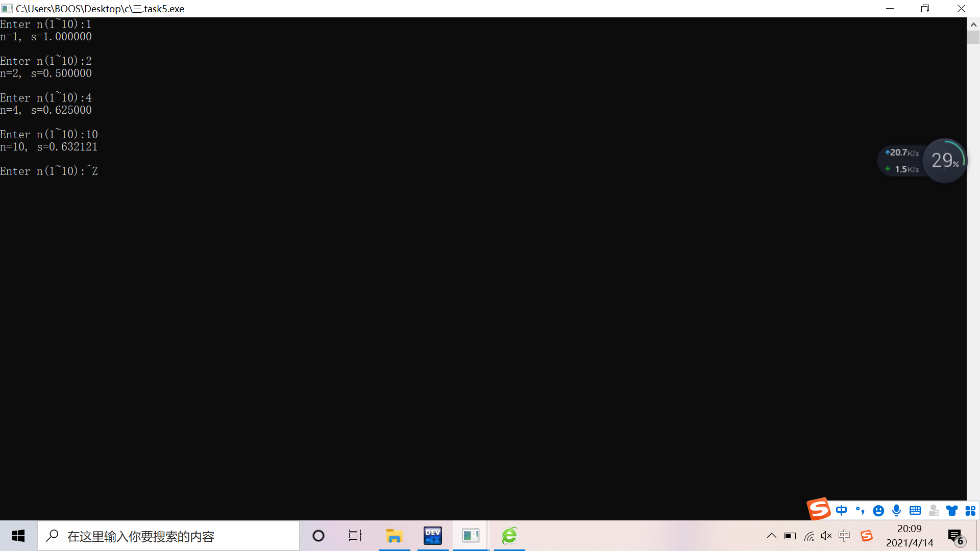Unmute the system volume speaker icon
Image resolution: width=980 pixels, height=551 pixels.
pyautogui.click(x=826, y=536)
